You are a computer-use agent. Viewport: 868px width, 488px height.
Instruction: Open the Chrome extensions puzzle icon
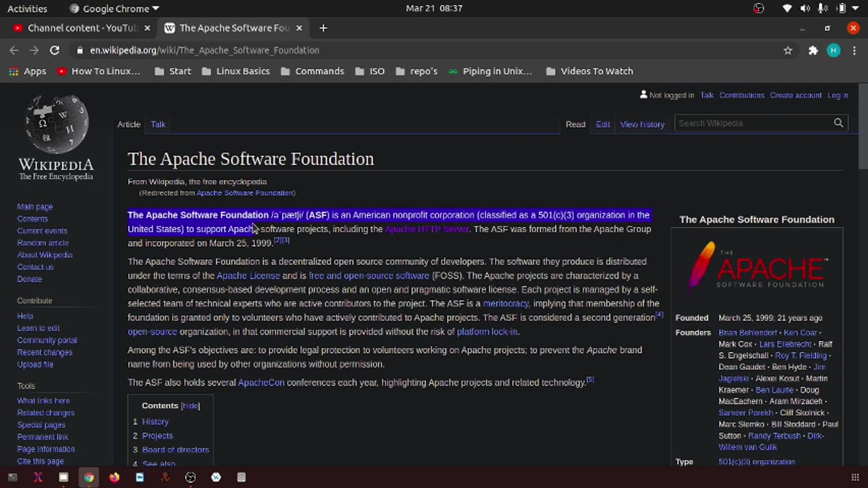tap(813, 50)
